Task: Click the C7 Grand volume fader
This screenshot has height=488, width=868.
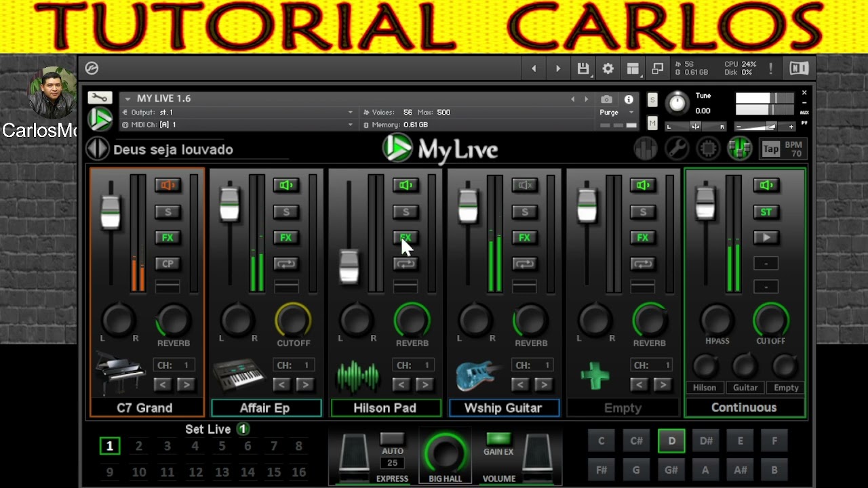Action: pyautogui.click(x=111, y=211)
